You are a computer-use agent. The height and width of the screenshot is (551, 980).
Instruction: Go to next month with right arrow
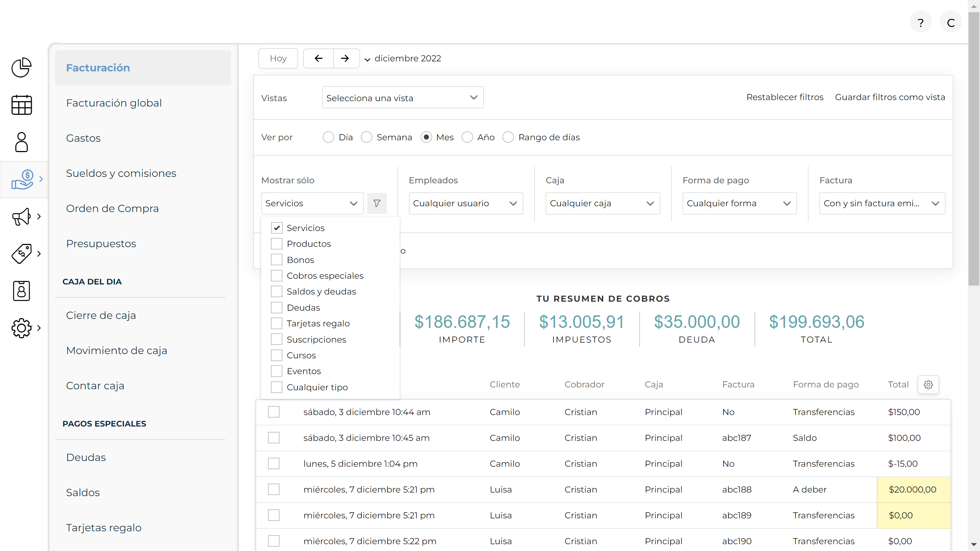345,58
